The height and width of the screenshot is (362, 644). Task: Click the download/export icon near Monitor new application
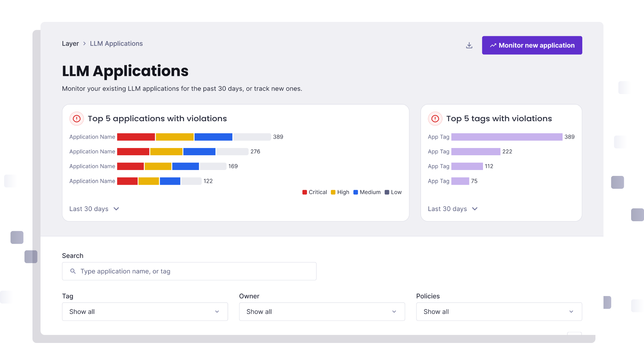point(469,45)
